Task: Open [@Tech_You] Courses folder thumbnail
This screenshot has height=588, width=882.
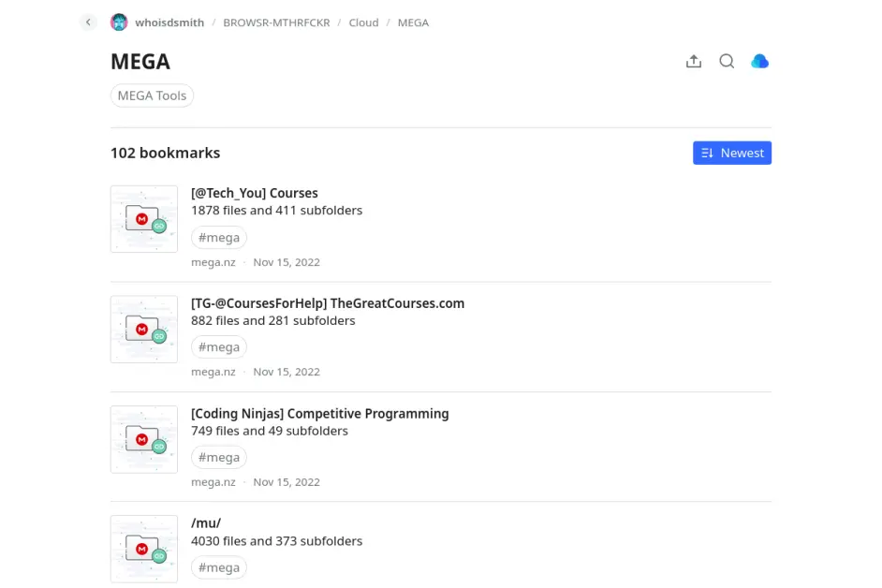Action: click(x=144, y=219)
